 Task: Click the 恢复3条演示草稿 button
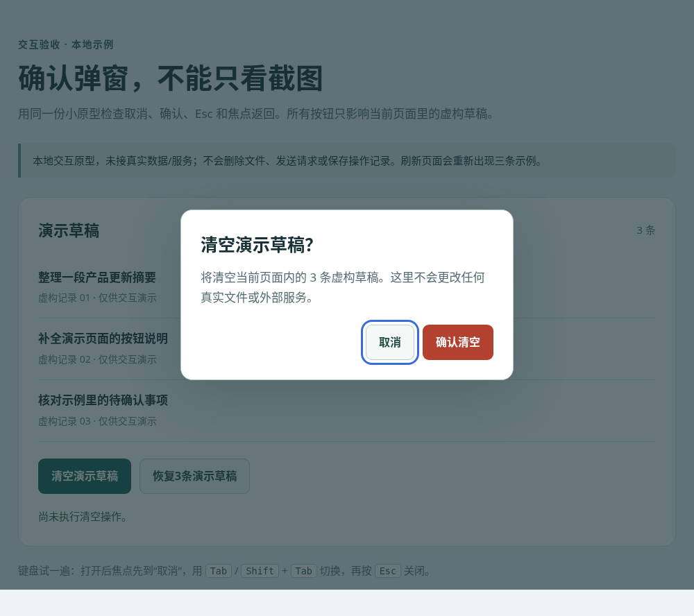coord(195,476)
